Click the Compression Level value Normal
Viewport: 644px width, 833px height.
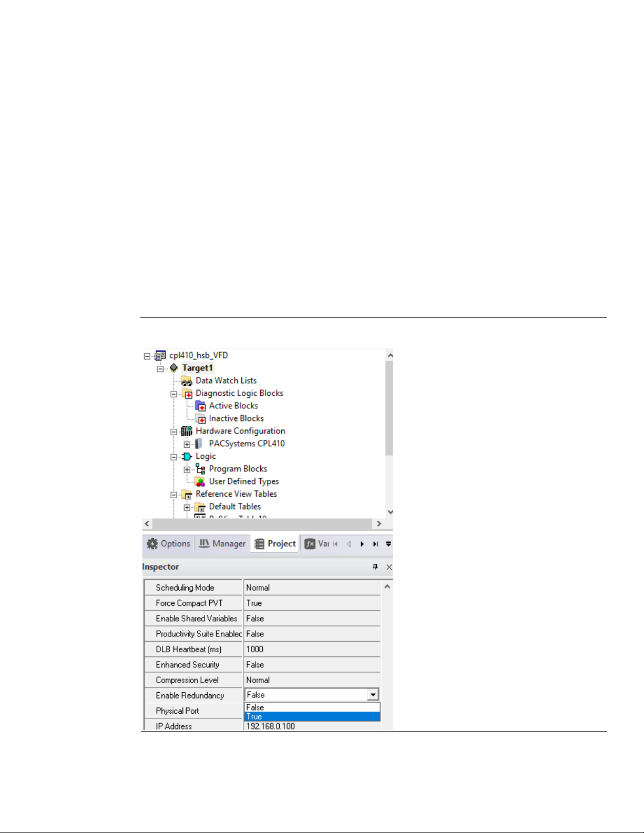tap(312, 680)
